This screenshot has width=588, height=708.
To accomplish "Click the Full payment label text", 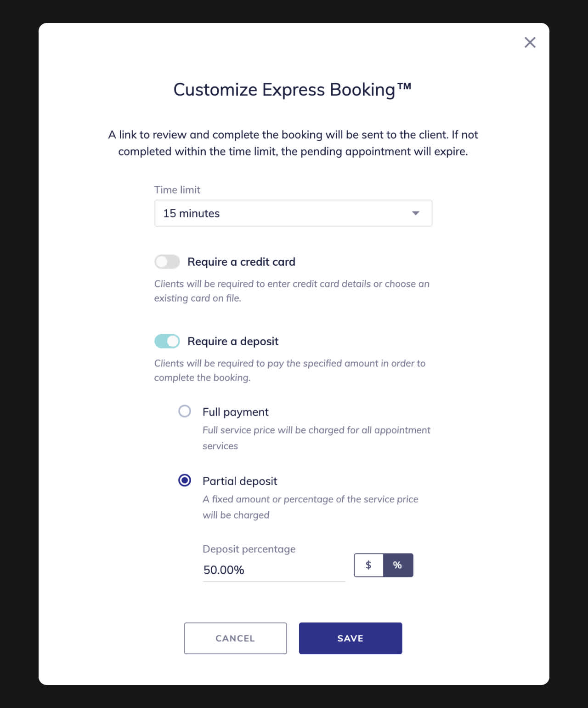I will (235, 411).
